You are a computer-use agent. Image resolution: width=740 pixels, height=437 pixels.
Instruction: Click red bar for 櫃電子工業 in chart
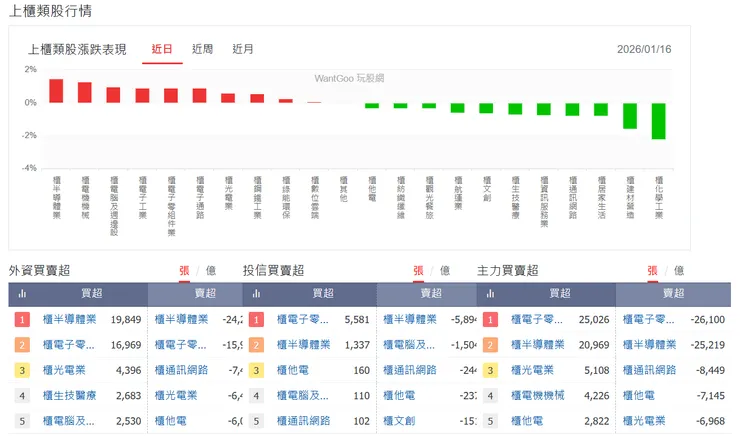click(x=143, y=95)
